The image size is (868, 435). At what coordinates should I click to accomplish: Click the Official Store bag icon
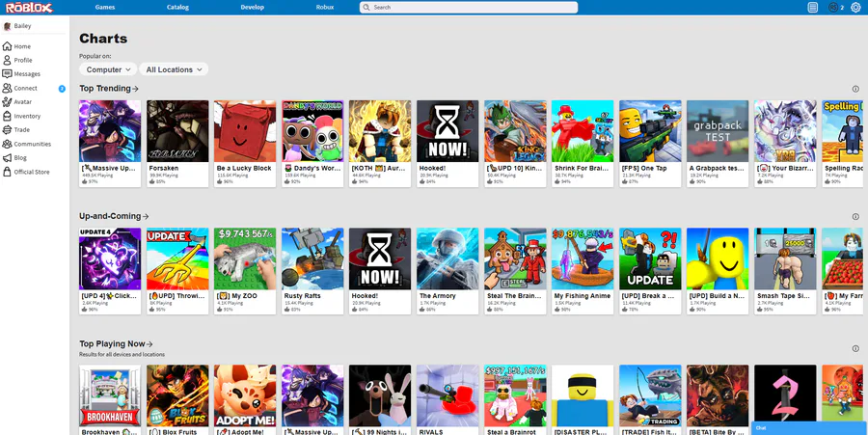[7, 172]
